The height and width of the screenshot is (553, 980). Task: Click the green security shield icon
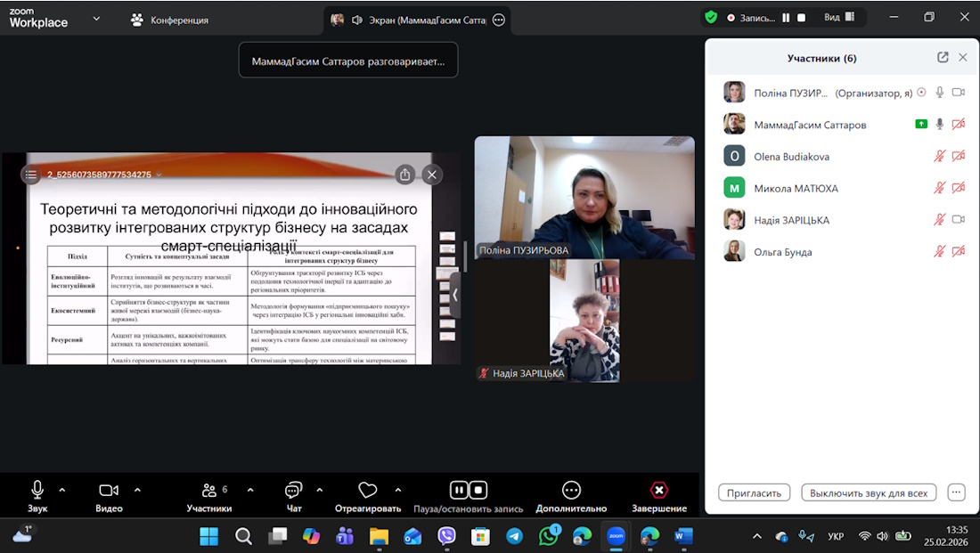[x=710, y=17]
